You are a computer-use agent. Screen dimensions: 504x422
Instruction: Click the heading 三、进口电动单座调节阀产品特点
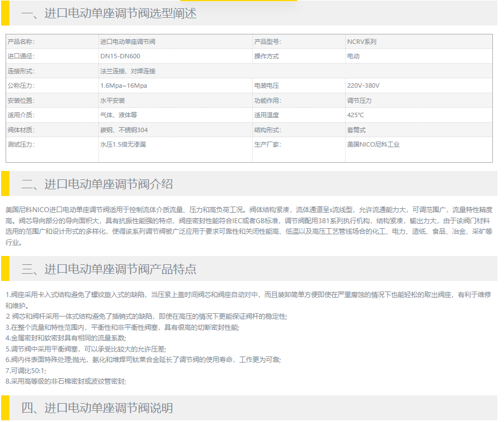click(x=109, y=270)
